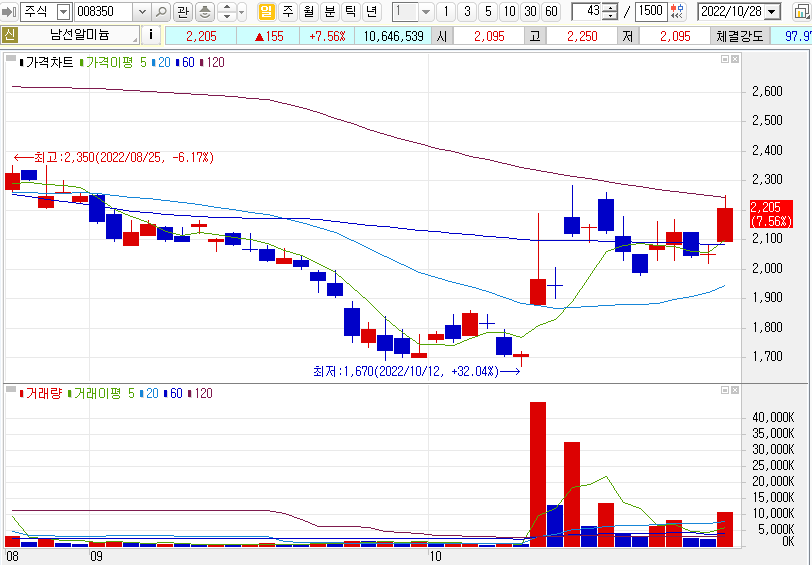Click the volume 10,646,539 cell
Screen dimensions: 812x565
393,36
